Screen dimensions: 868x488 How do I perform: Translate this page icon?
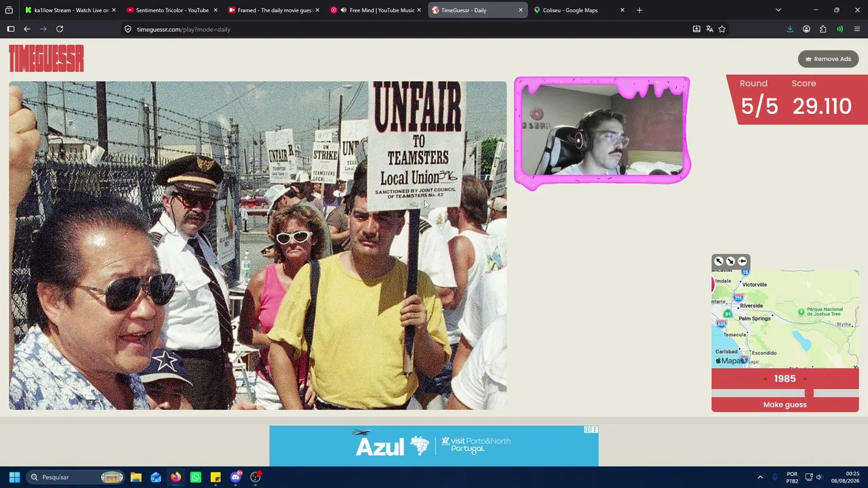[709, 29]
